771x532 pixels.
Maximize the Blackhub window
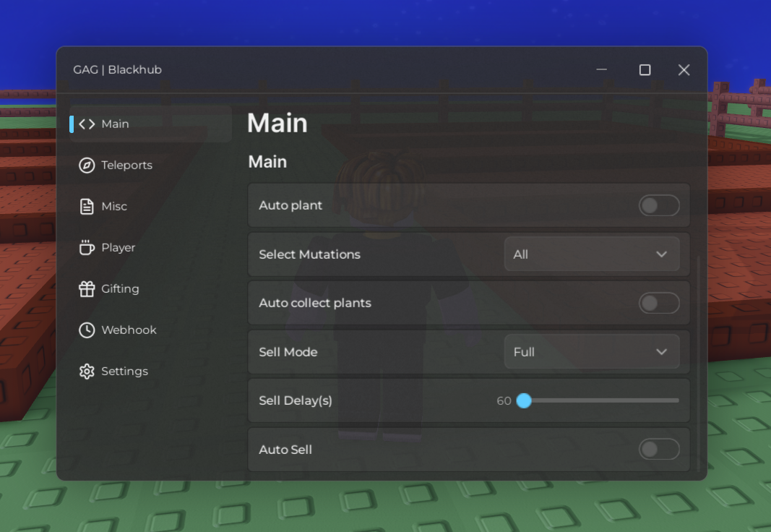(645, 70)
